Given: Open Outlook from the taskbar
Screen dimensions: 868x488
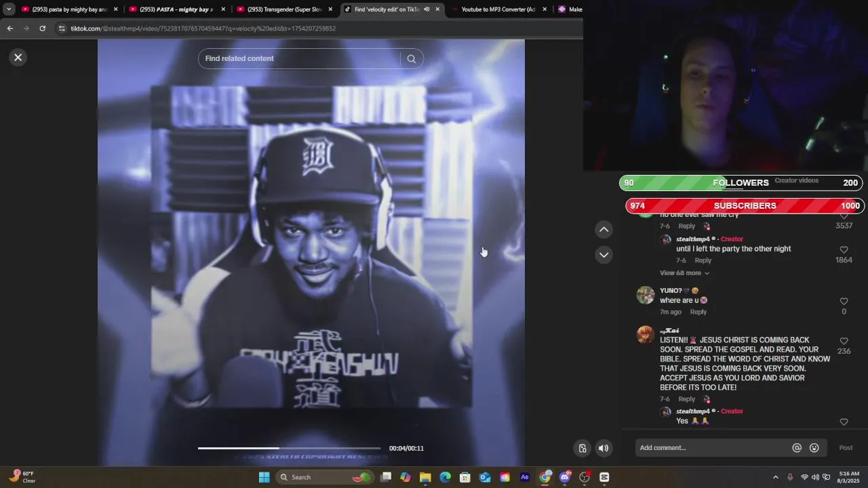Looking at the screenshot, I should (x=485, y=477).
